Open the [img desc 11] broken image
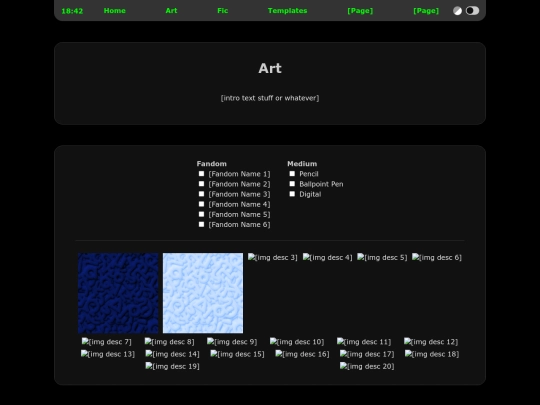This screenshot has height=405, width=540. click(364, 342)
